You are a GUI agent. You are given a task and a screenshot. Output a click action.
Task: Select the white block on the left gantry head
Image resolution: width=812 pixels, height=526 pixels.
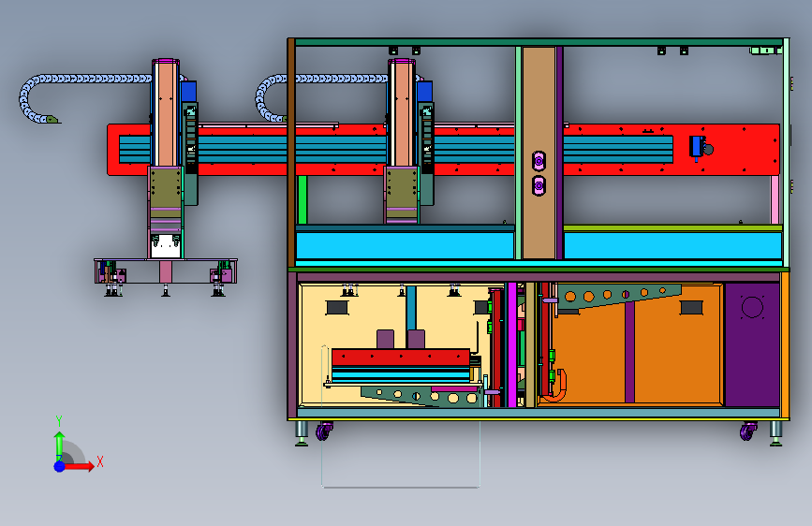[x=166, y=246]
